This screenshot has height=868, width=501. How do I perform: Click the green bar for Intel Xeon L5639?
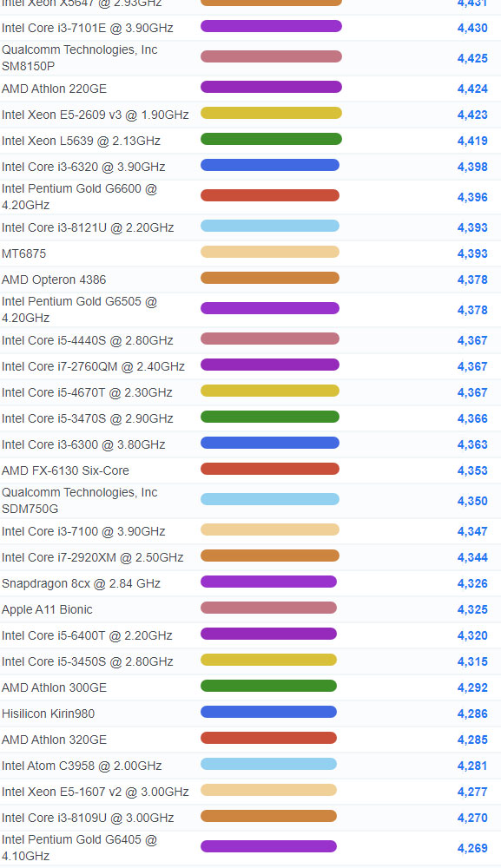(271, 139)
